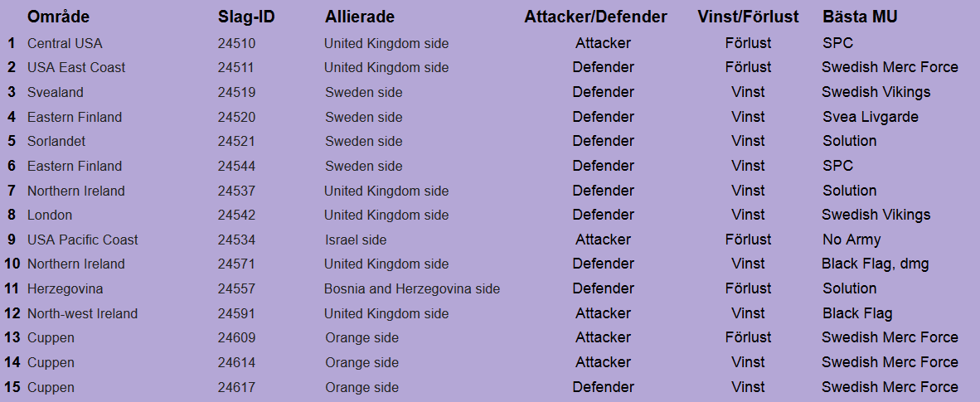
Task: Click the Område column header
Action: [x=58, y=17]
